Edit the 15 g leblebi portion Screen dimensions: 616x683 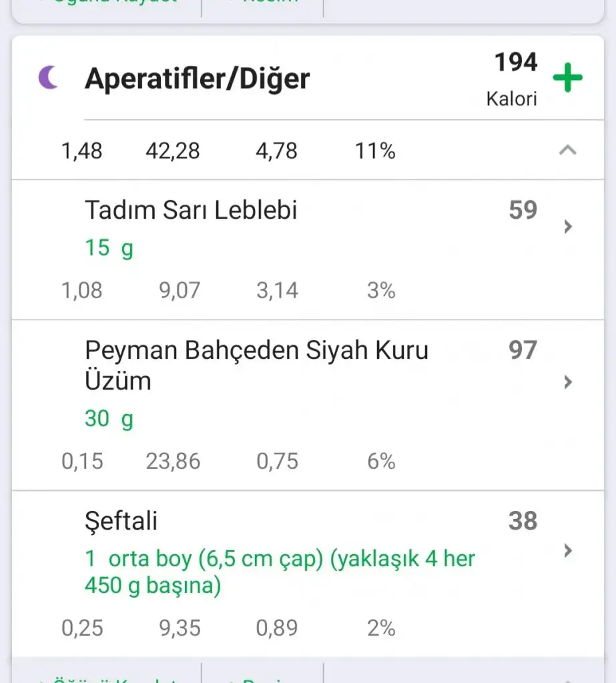pos(109,248)
